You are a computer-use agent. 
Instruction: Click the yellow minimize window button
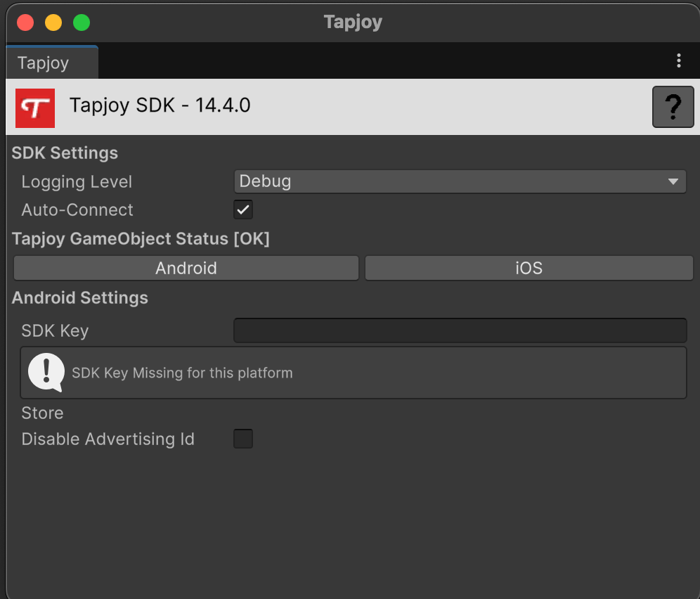pos(53,22)
